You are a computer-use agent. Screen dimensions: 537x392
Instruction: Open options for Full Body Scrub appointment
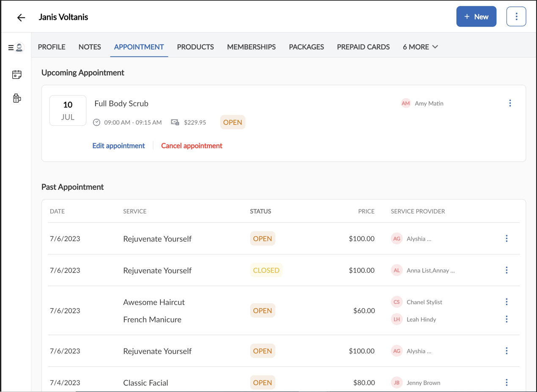click(x=510, y=103)
